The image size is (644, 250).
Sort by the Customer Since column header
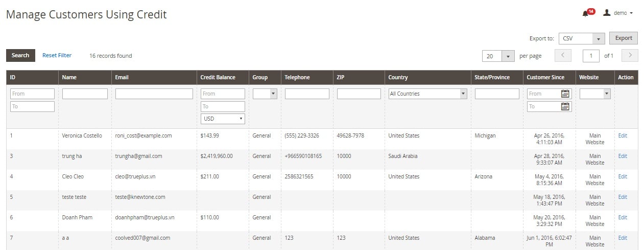[545, 77]
